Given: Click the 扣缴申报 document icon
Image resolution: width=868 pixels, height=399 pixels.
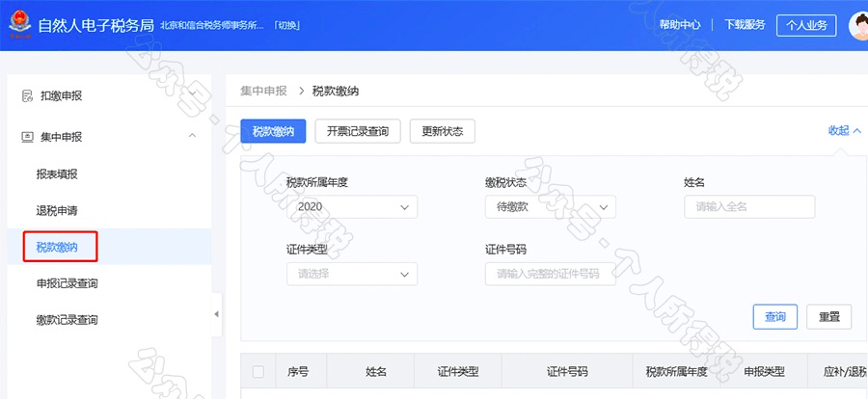Looking at the screenshot, I should [27, 95].
